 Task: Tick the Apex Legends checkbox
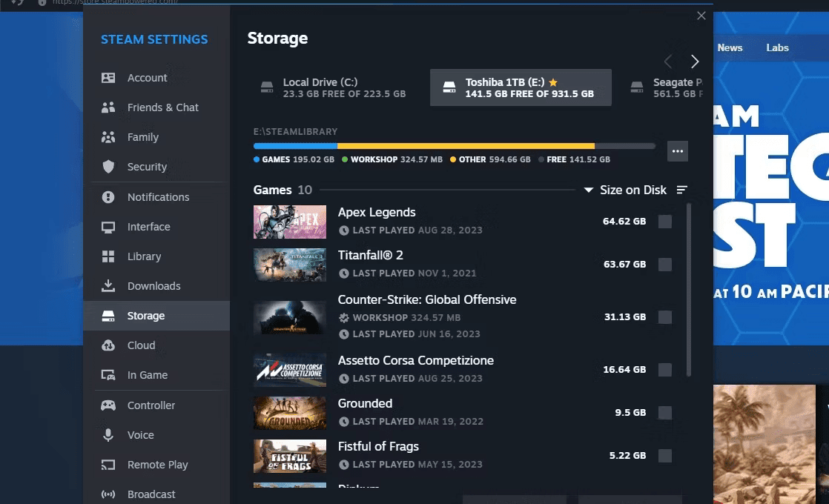coord(665,222)
